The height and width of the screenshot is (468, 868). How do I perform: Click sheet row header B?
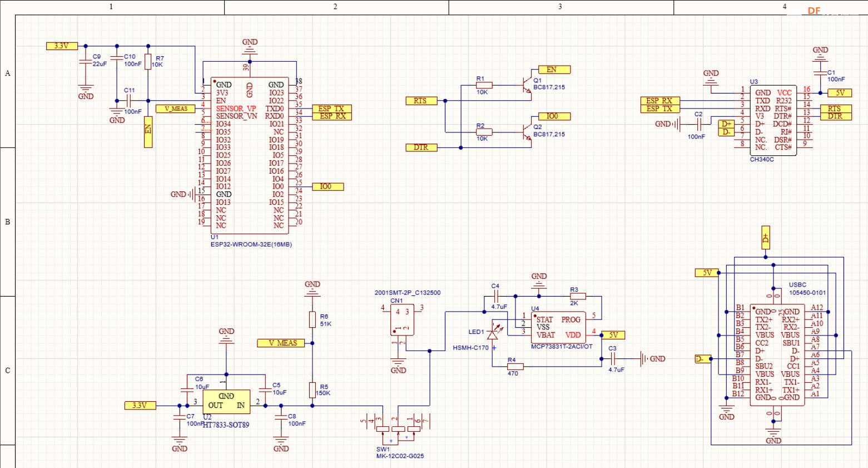(7, 221)
